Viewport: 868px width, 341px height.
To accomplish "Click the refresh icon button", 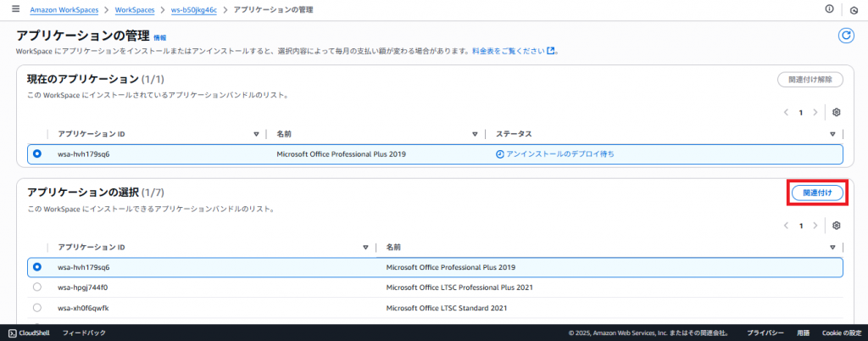I will point(844,36).
